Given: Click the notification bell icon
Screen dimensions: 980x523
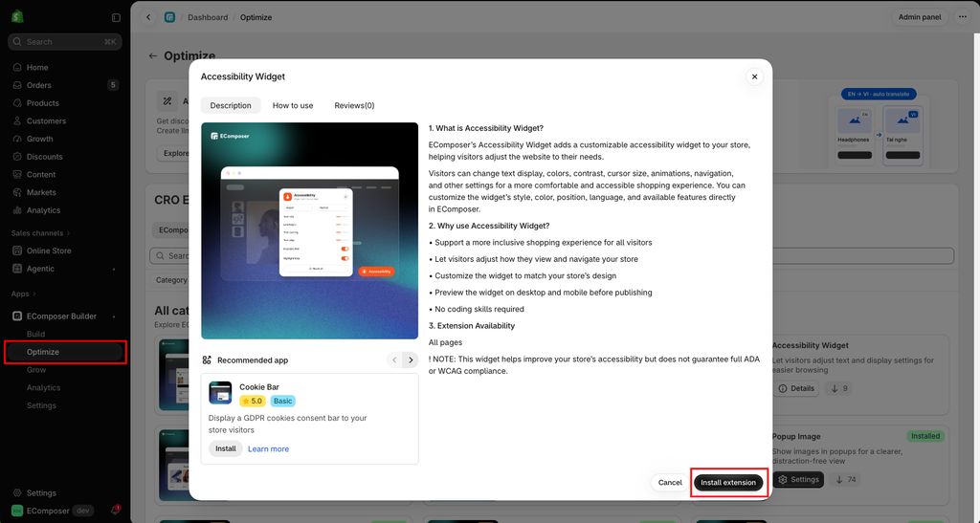Looking at the screenshot, I should click(116, 510).
